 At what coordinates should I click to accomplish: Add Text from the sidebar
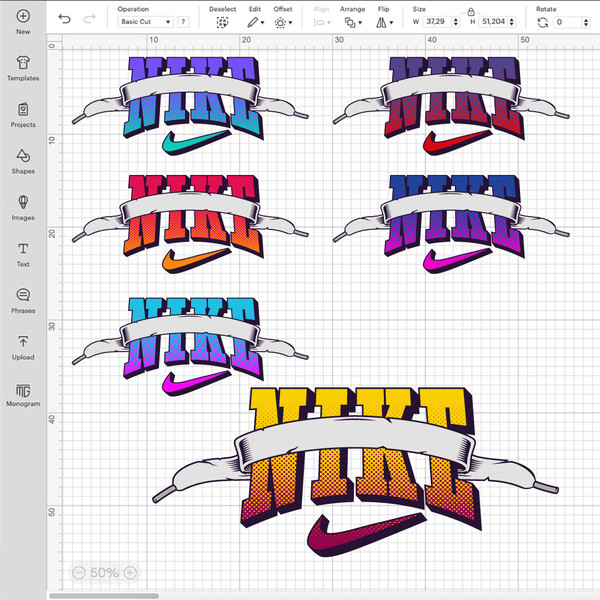pyautogui.click(x=23, y=254)
